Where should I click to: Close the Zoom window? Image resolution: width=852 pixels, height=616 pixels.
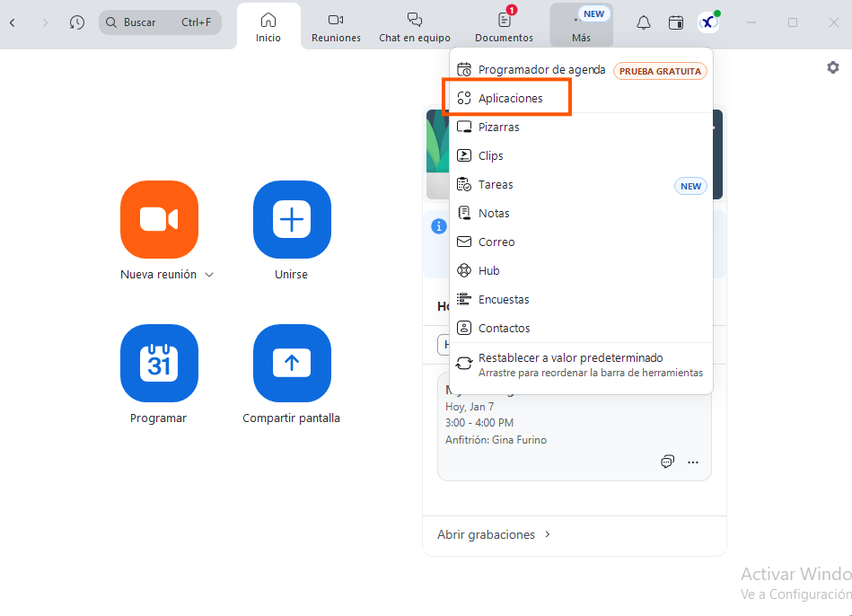(x=834, y=22)
